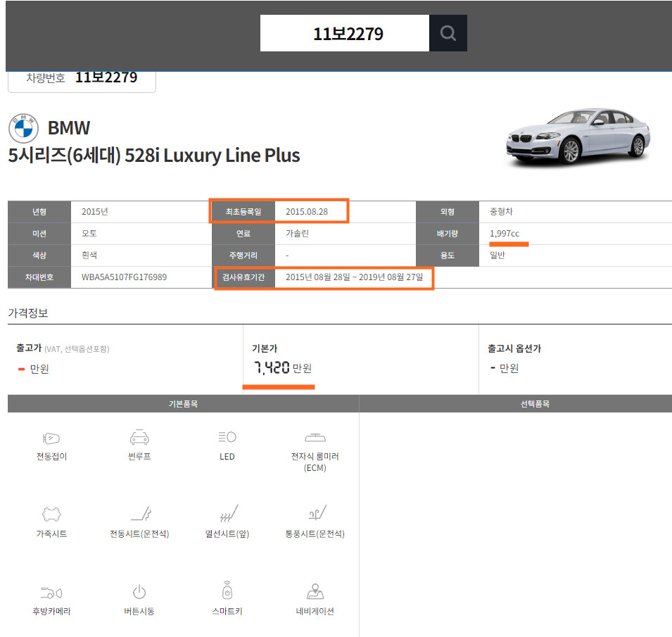This screenshot has height=637, width=672.
Task: Click the VIN WBA5A5107FG176989
Action: point(125,277)
